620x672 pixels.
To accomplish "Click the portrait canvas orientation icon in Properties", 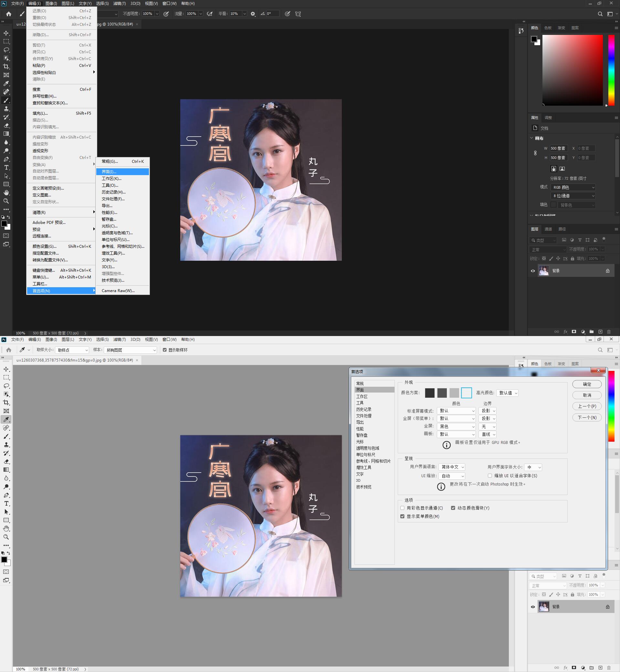I will 553,169.
